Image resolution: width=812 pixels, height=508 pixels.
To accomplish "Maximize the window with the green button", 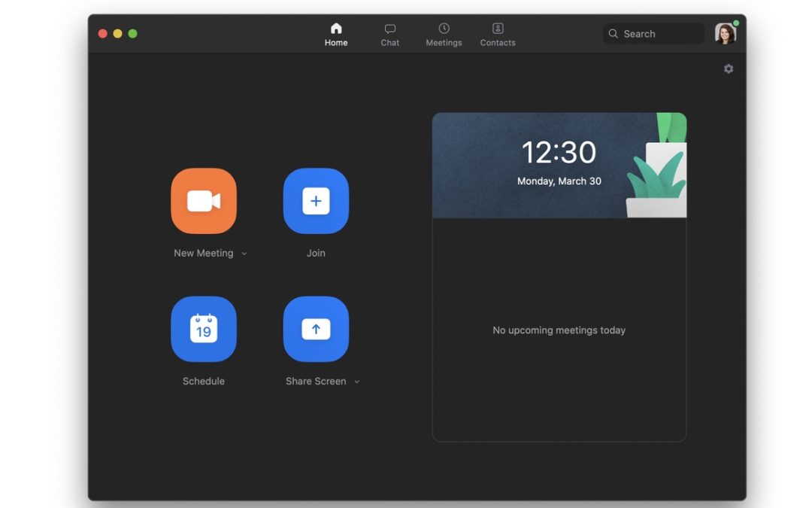I will pos(132,34).
